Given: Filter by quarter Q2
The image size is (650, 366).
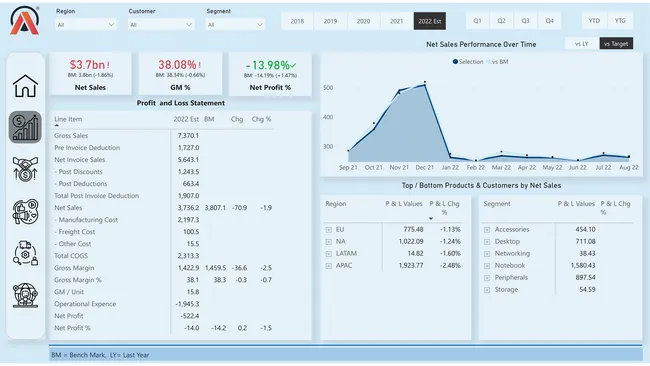Looking at the screenshot, I should coord(502,21).
